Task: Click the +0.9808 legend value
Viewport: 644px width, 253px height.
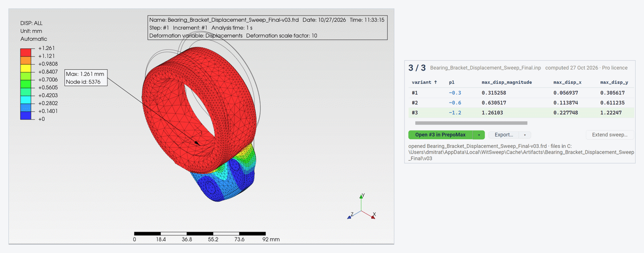Action: click(x=48, y=64)
